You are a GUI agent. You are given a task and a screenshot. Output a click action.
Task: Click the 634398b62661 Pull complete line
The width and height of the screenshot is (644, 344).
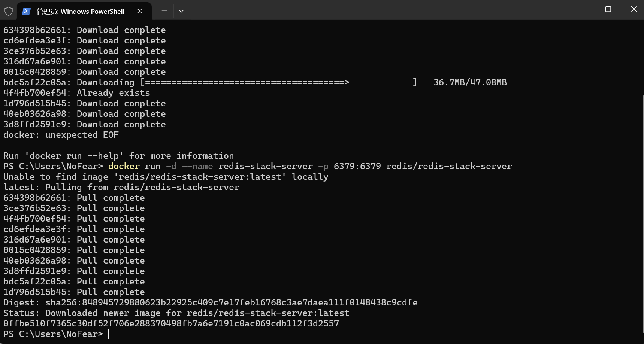pos(74,197)
